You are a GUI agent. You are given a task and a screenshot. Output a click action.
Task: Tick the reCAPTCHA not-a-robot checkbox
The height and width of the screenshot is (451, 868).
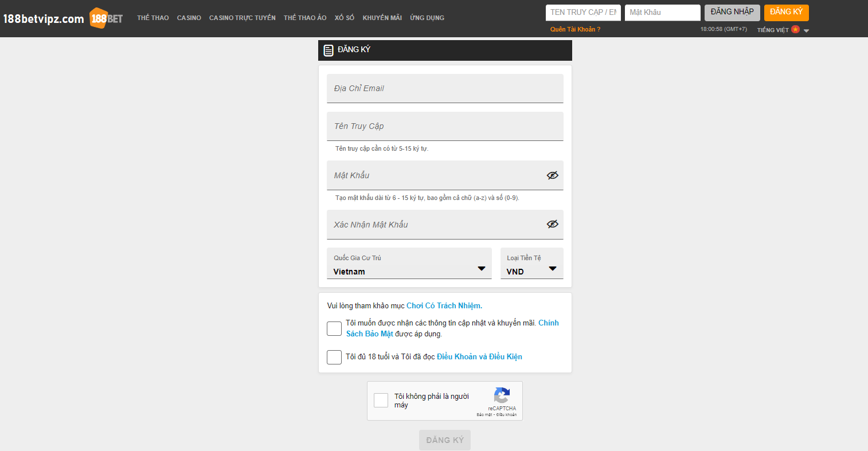coord(381,400)
